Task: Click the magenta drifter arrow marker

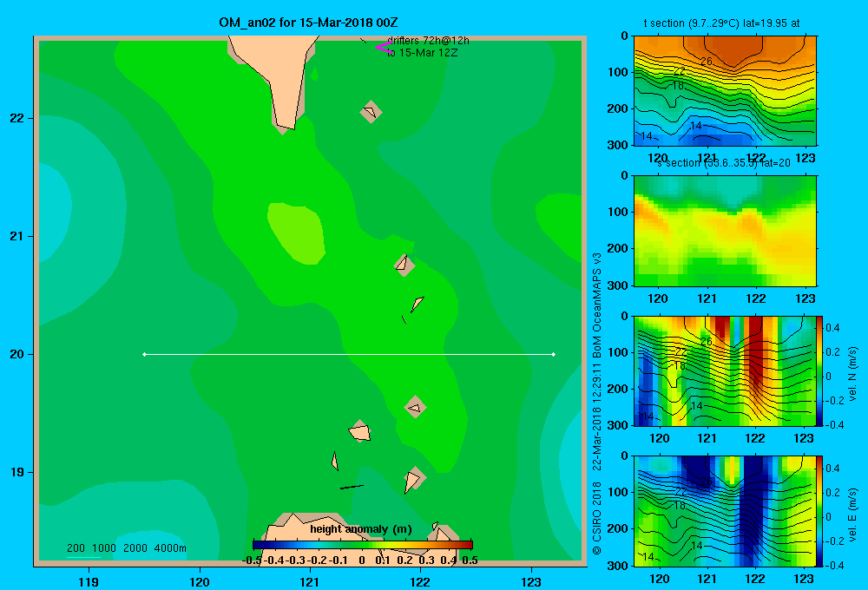Action: click(384, 48)
